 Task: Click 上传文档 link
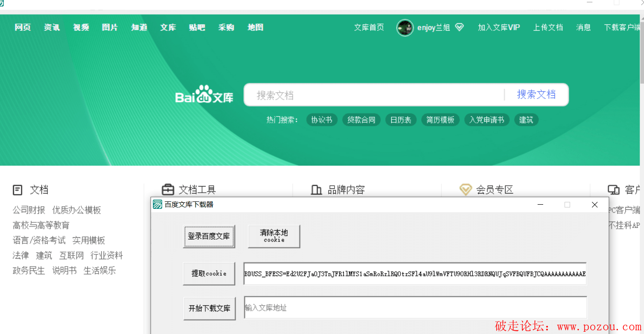point(548,27)
